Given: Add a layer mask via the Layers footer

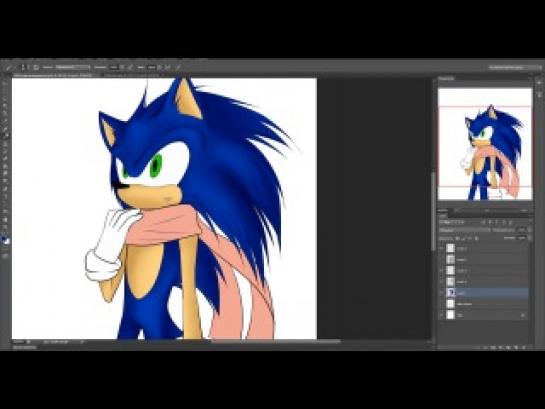Looking at the screenshot, I should click(493, 347).
